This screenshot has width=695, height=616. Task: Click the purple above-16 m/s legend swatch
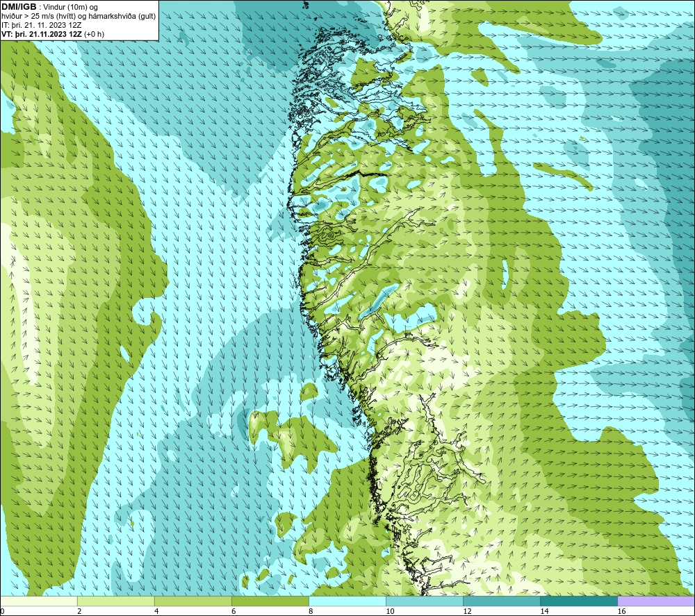point(655,601)
